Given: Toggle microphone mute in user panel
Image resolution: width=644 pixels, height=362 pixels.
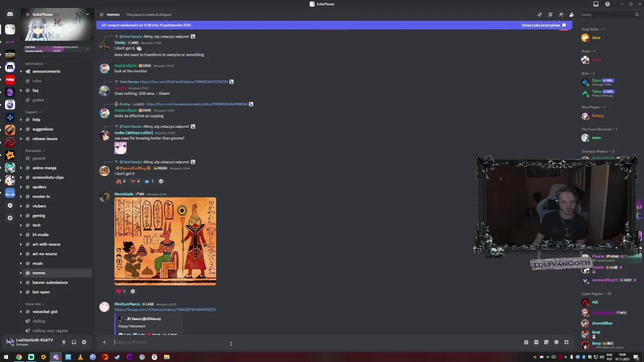Looking at the screenshot, I should point(63,342).
